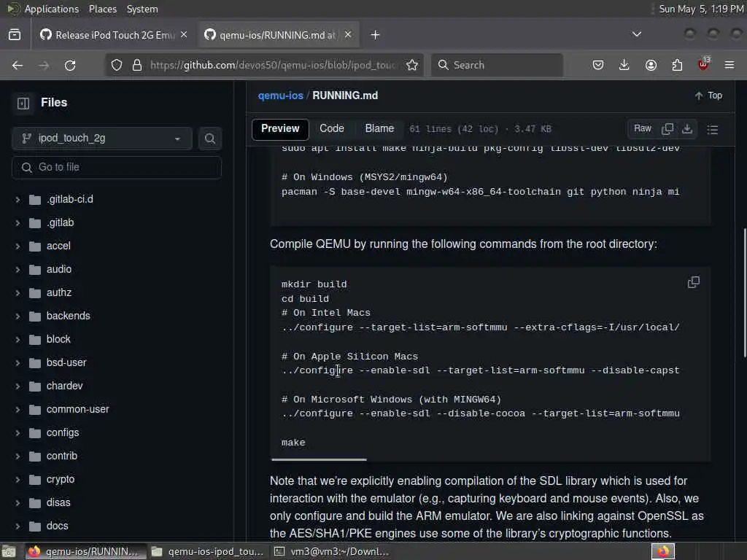Open the Pocket save icon
The width and height of the screenshot is (747, 560).
(x=598, y=65)
